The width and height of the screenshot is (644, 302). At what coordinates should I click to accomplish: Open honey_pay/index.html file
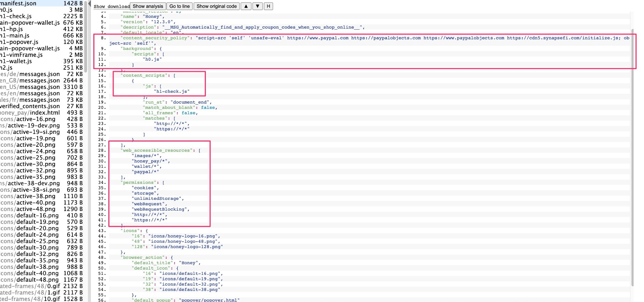(41, 113)
